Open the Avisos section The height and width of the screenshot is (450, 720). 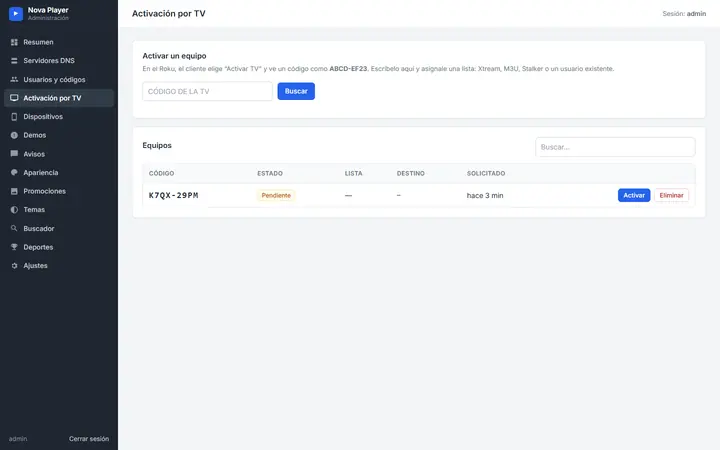click(59, 154)
